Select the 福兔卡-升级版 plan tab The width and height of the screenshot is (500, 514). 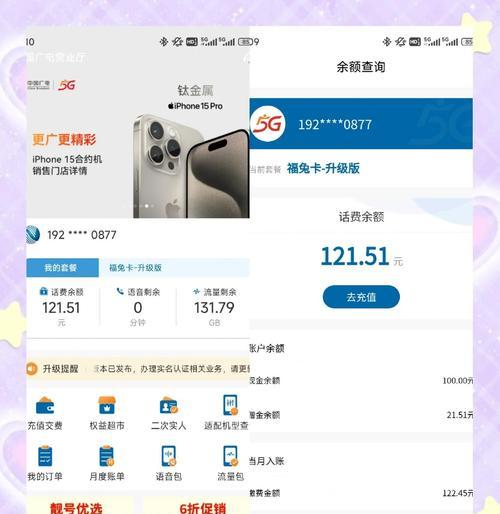pyautogui.click(x=135, y=268)
